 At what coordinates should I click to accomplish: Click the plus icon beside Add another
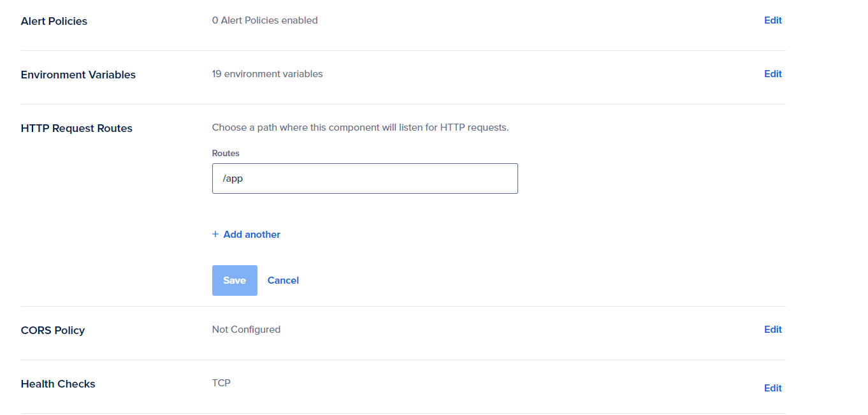[215, 235]
